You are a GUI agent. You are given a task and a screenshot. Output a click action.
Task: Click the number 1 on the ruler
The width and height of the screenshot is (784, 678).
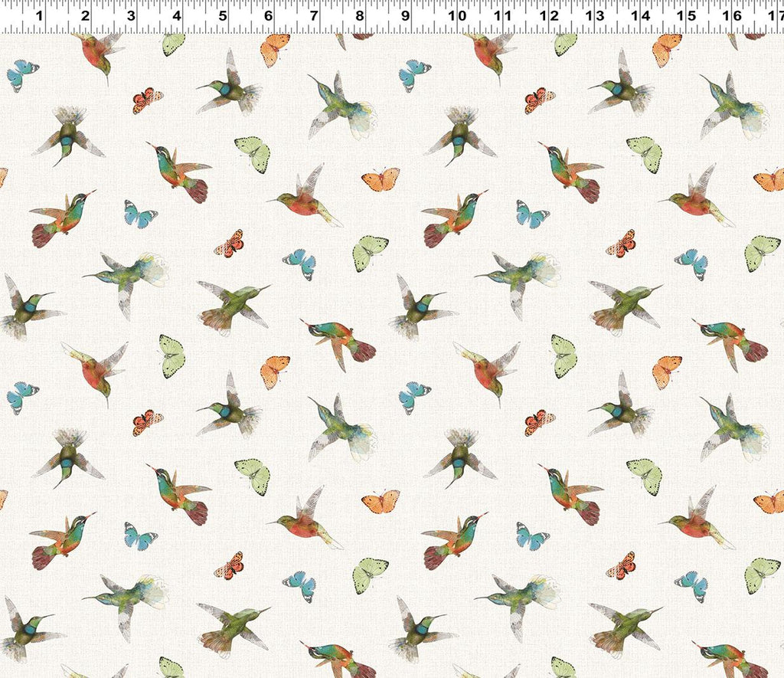(39, 16)
